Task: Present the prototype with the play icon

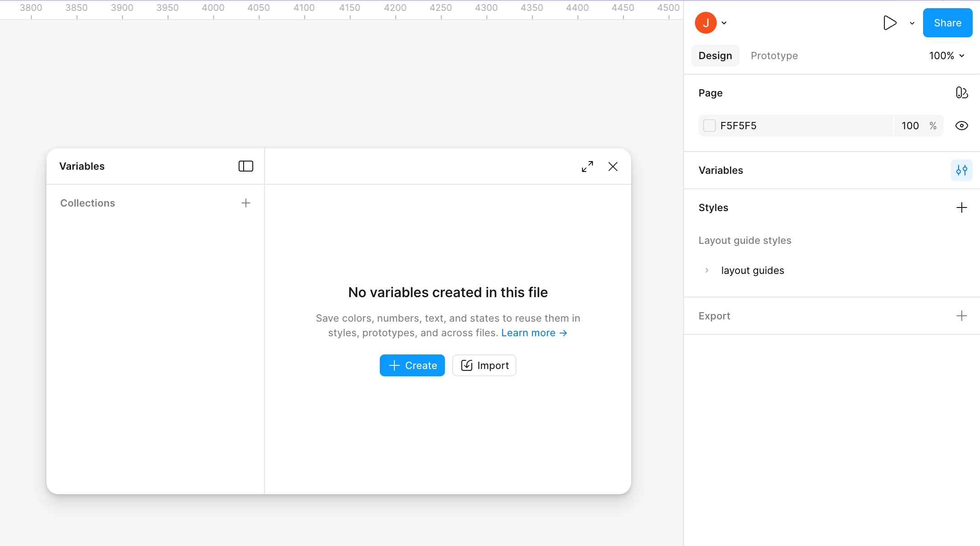Action: click(x=889, y=23)
